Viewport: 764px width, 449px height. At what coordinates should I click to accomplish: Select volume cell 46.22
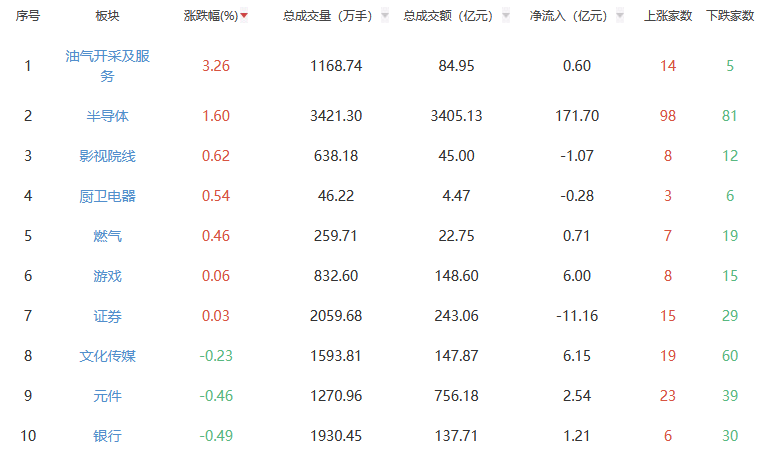tap(336, 196)
